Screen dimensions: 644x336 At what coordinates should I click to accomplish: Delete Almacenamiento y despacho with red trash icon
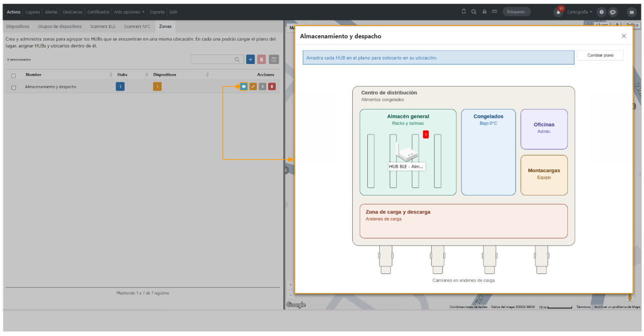pos(272,86)
